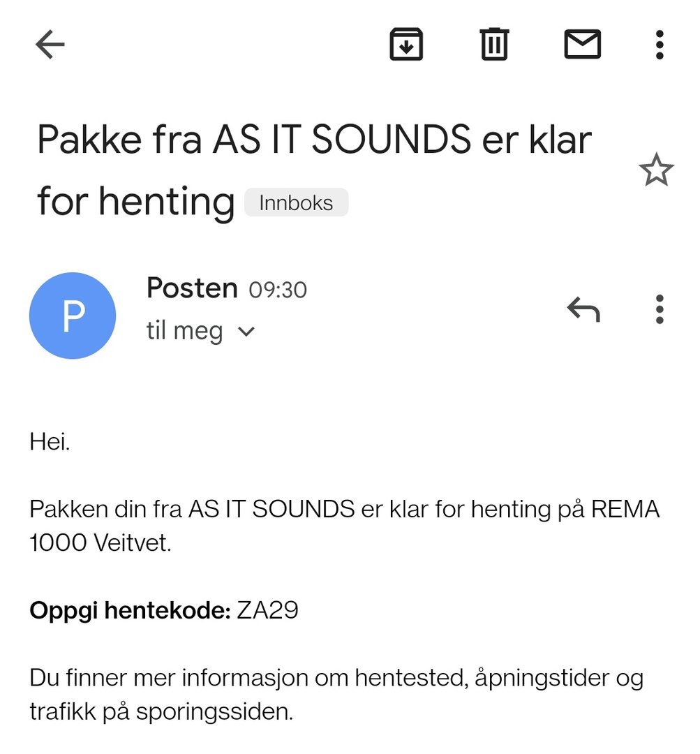Expand recipient details chevron
The width and height of the screenshot is (700, 754).
click(x=246, y=331)
